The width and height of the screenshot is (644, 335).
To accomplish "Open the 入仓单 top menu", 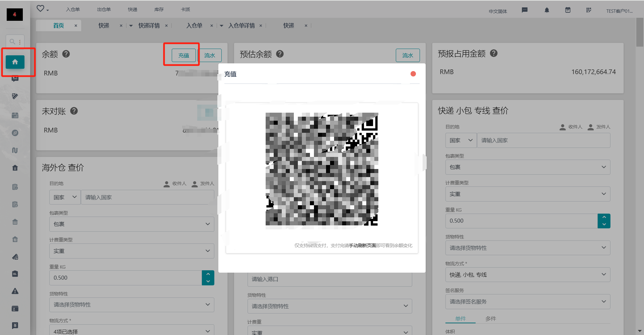I will point(73,9).
